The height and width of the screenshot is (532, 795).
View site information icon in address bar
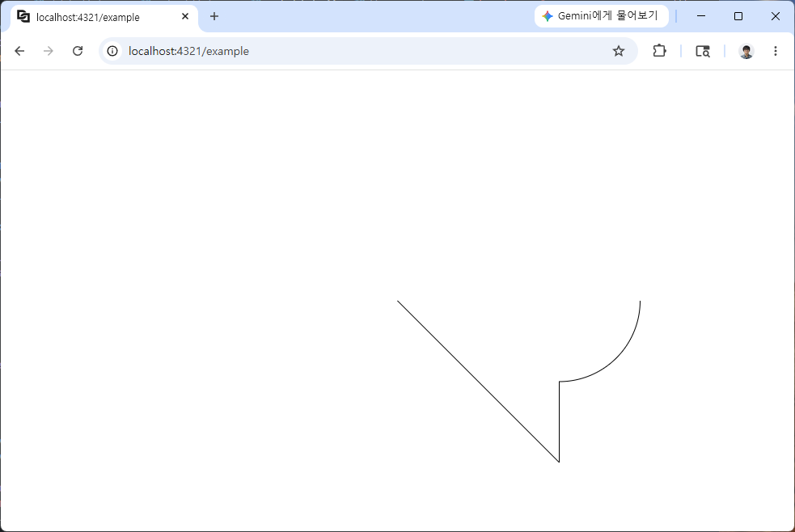[x=112, y=51]
